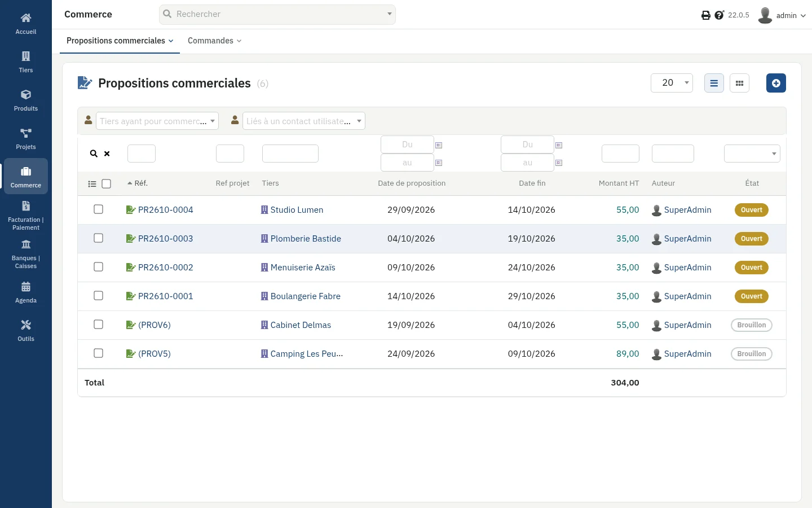Open the Commandes menu tab

(214, 41)
